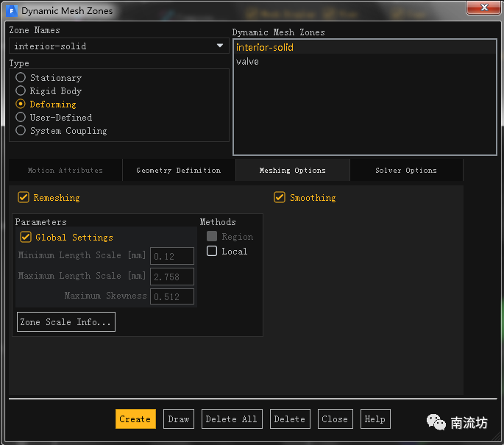Switch to the Geometry Definition tab
This screenshot has width=504, height=445.
point(178,170)
